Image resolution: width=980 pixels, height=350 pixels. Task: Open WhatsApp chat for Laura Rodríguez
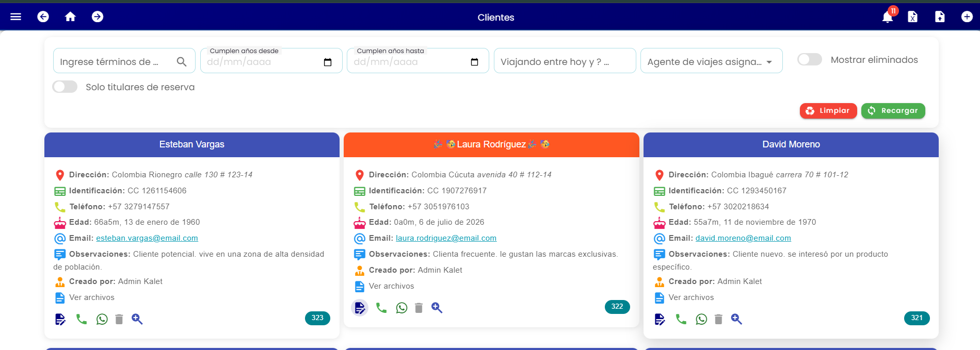(401, 308)
